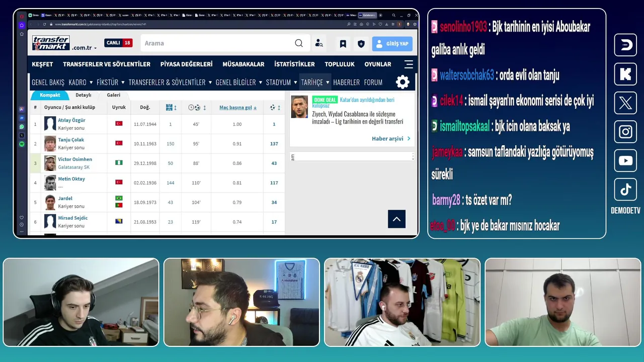Click the Instagram logo in overlay
Screen dimensions: 644x362
pyautogui.click(x=625, y=132)
